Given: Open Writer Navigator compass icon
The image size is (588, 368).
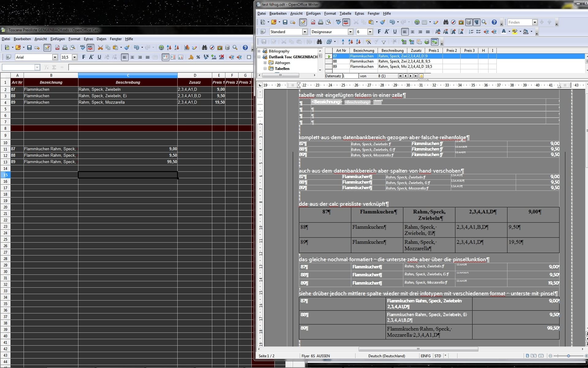Looking at the screenshot, I should tap(454, 22).
